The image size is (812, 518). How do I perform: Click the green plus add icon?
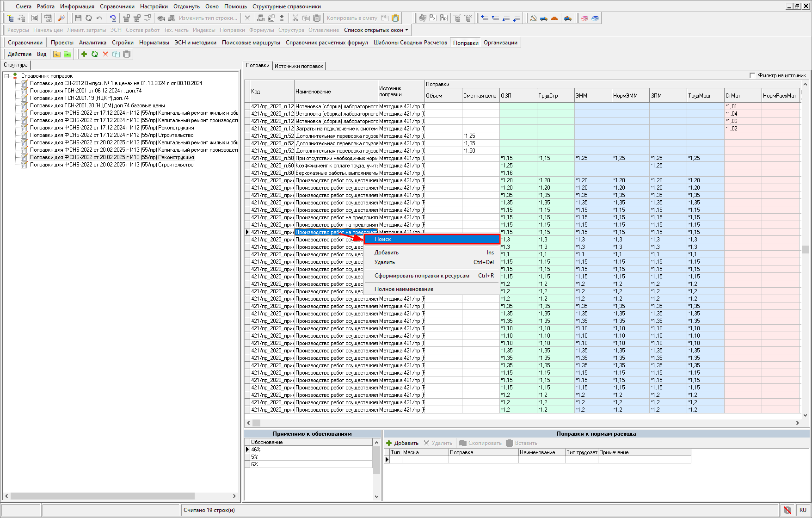(84, 54)
